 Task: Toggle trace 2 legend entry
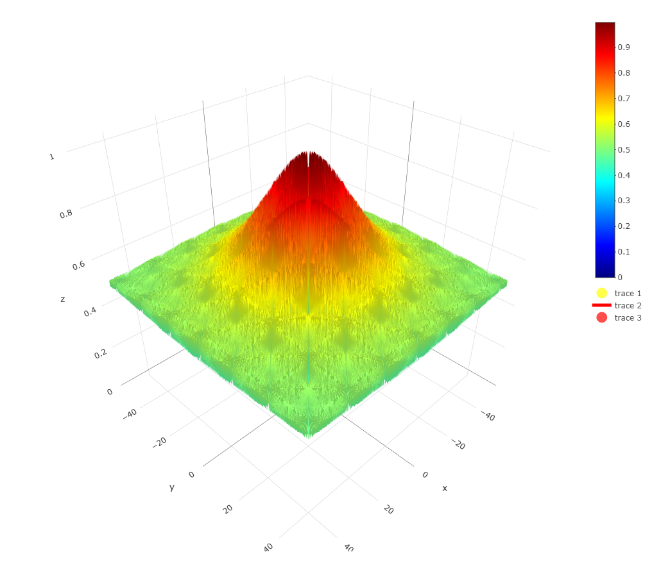tap(617, 306)
